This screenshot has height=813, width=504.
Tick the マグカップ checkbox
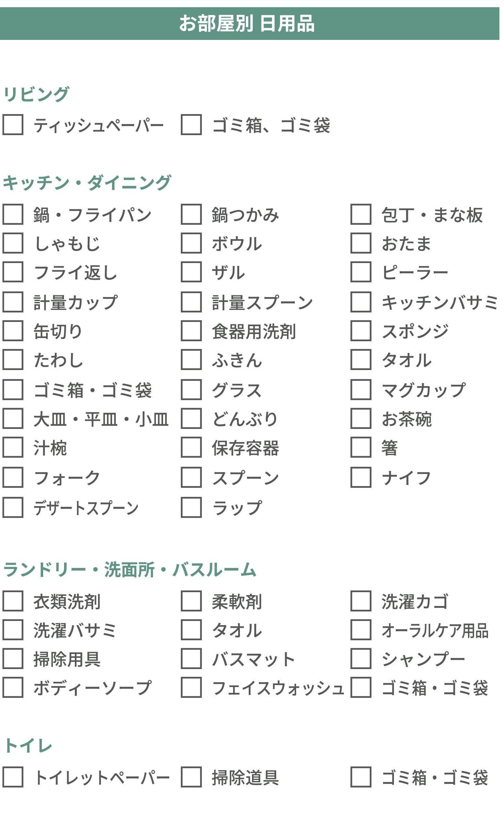(x=361, y=389)
